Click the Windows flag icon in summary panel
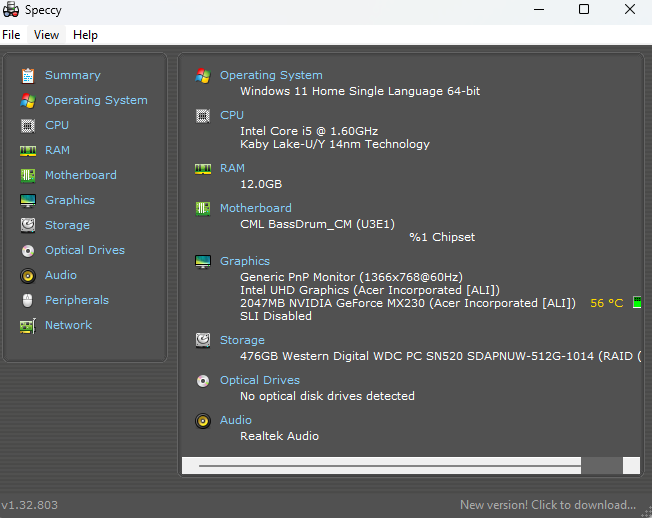The width and height of the screenshot is (652, 518). point(203,76)
